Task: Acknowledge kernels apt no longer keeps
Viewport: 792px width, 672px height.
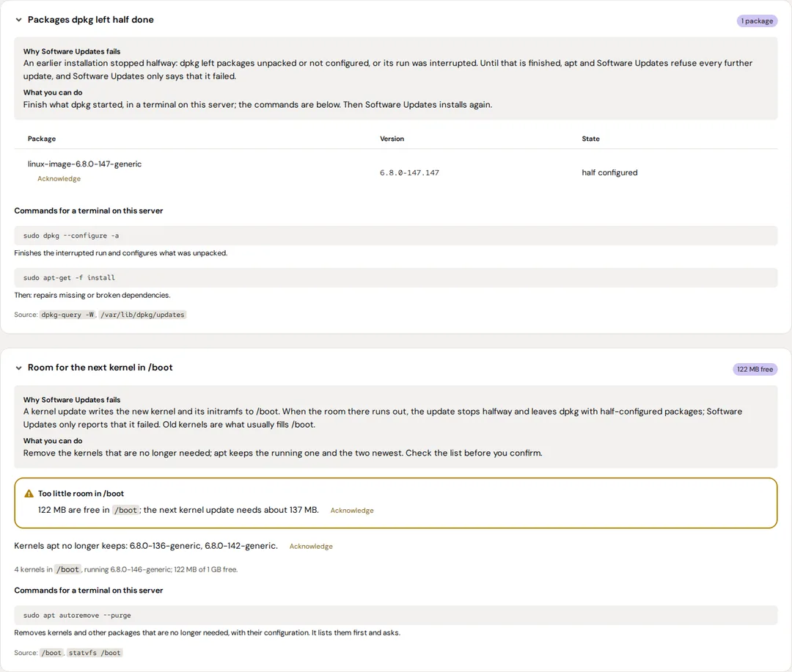Action: click(311, 547)
